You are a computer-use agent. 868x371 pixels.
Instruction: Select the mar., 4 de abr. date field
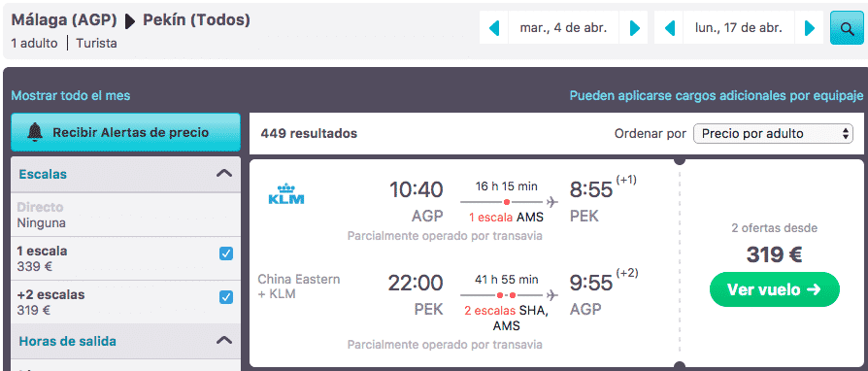tap(563, 28)
